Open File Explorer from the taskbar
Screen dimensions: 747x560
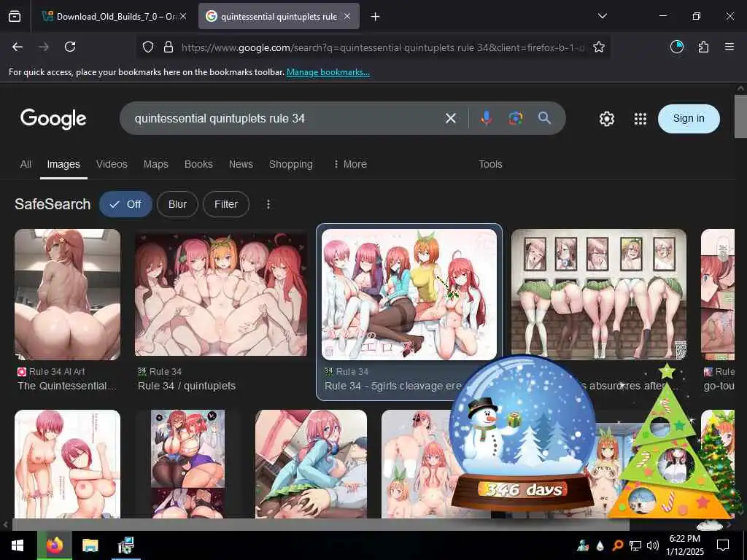pyautogui.click(x=90, y=545)
